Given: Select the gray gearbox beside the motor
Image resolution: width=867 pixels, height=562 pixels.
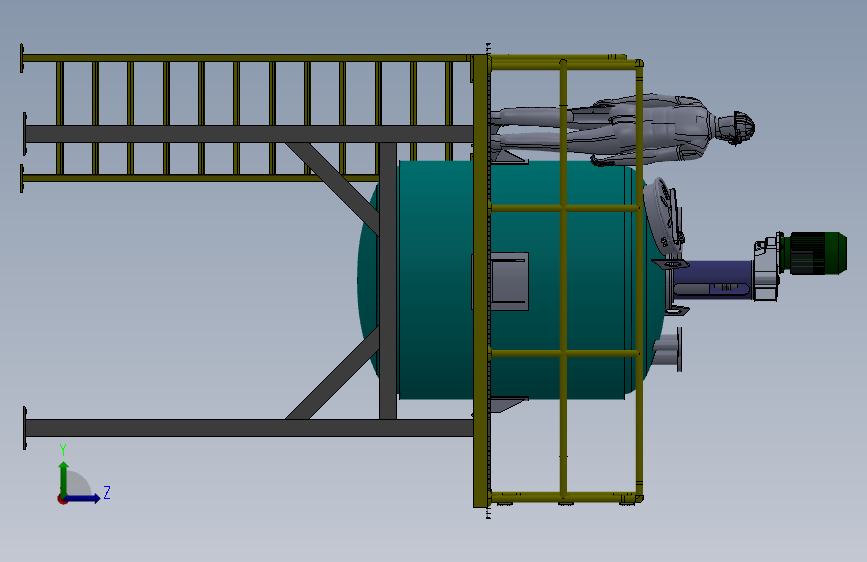Looking at the screenshot, I should click(x=767, y=268).
